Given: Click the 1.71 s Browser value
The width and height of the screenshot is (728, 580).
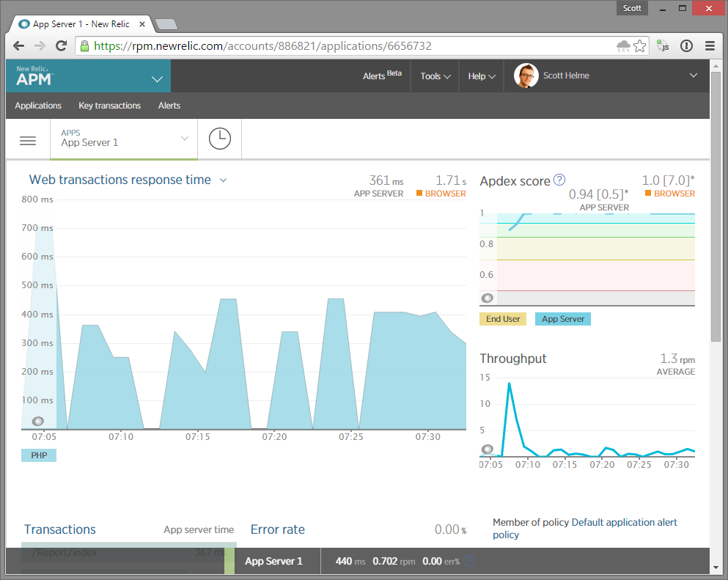Looking at the screenshot, I should coord(450,180).
